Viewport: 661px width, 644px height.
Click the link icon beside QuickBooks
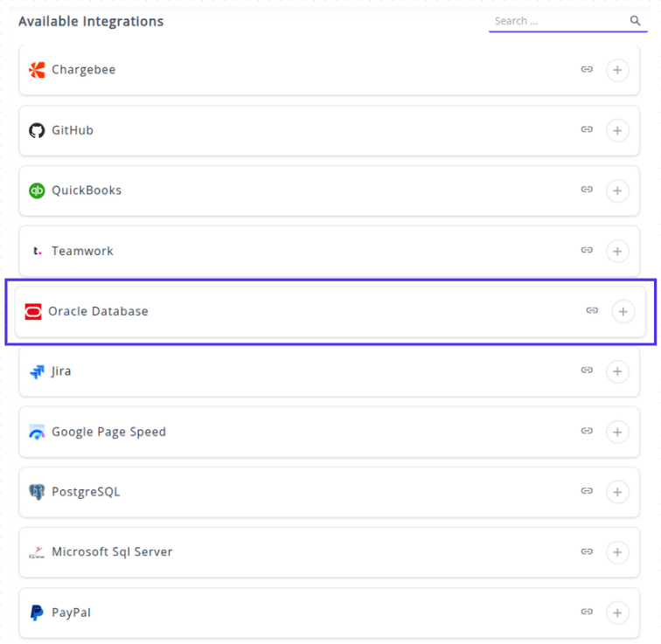click(x=587, y=190)
